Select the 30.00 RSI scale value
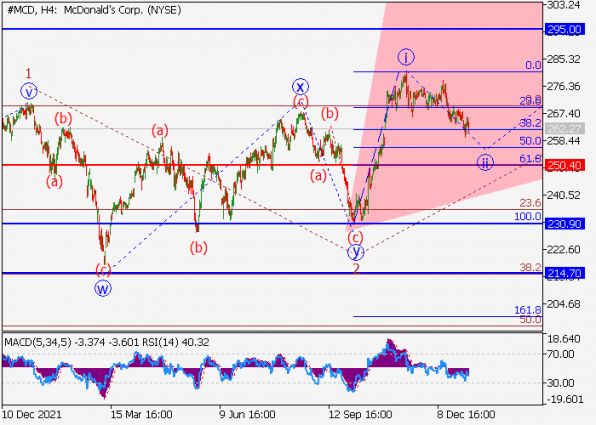Screen dimensions: 596x425 coord(561,383)
